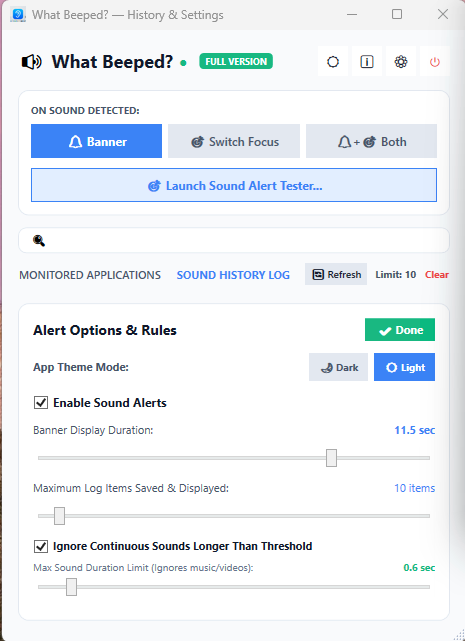465x641 pixels.
Task: Choose the Switch Focus alert mode
Action: click(234, 141)
